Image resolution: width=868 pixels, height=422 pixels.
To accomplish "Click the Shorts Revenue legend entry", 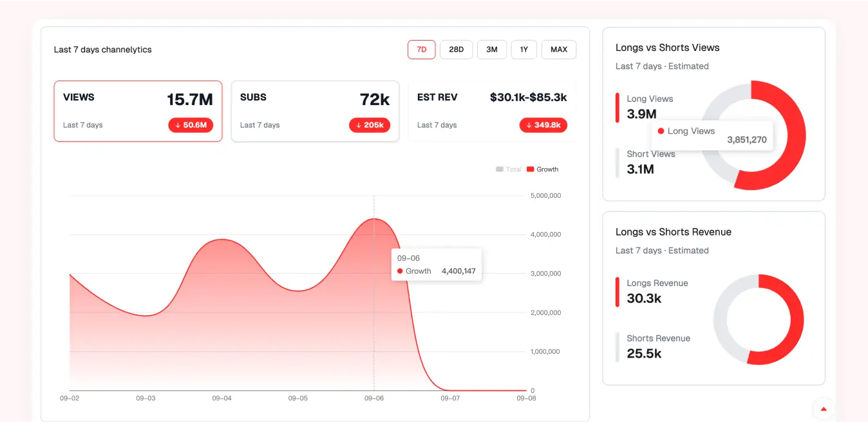I will click(x=657, y=346).
